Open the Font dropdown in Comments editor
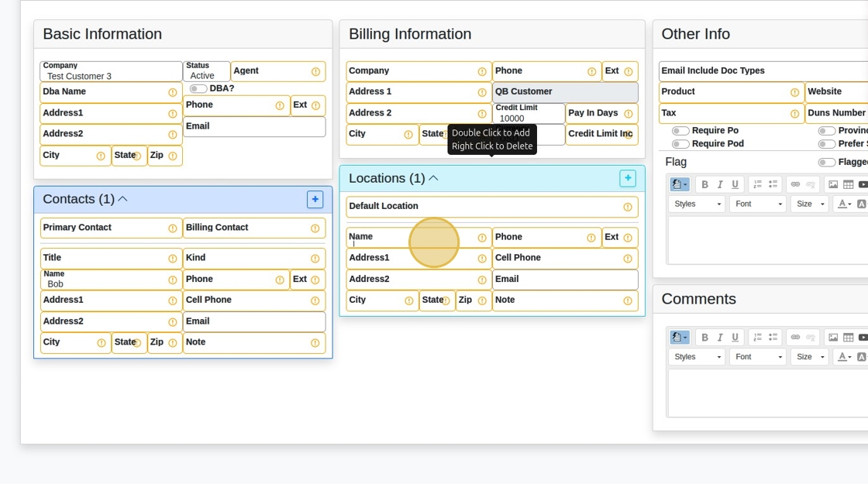868x484 pixels. [758, 356]
